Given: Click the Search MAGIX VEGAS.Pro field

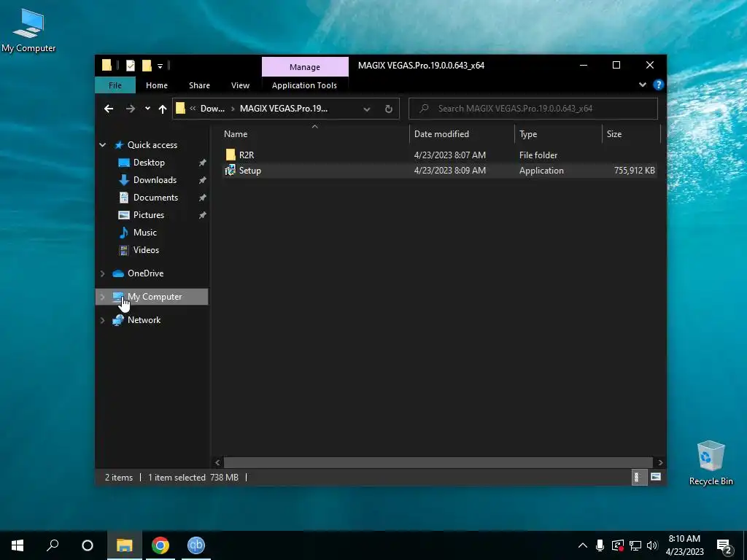Looking at the screenshot, I should (533, 109).
